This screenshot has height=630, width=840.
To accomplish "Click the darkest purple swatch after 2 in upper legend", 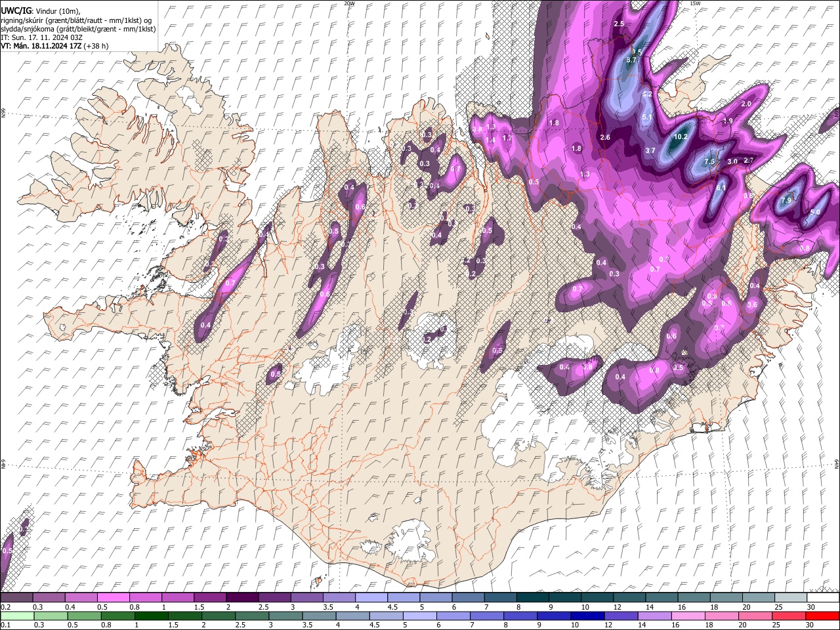I will (241, 598).
